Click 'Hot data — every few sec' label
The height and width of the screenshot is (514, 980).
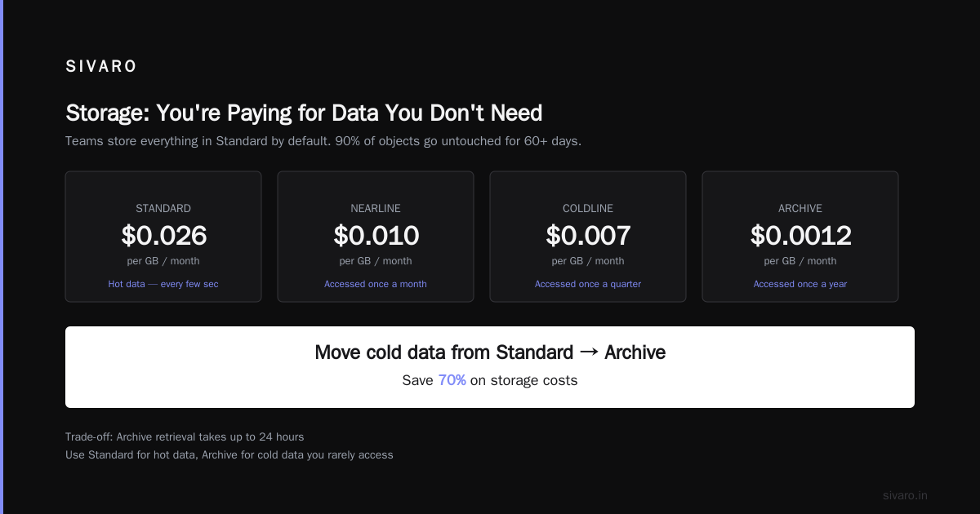click(163, 284)
